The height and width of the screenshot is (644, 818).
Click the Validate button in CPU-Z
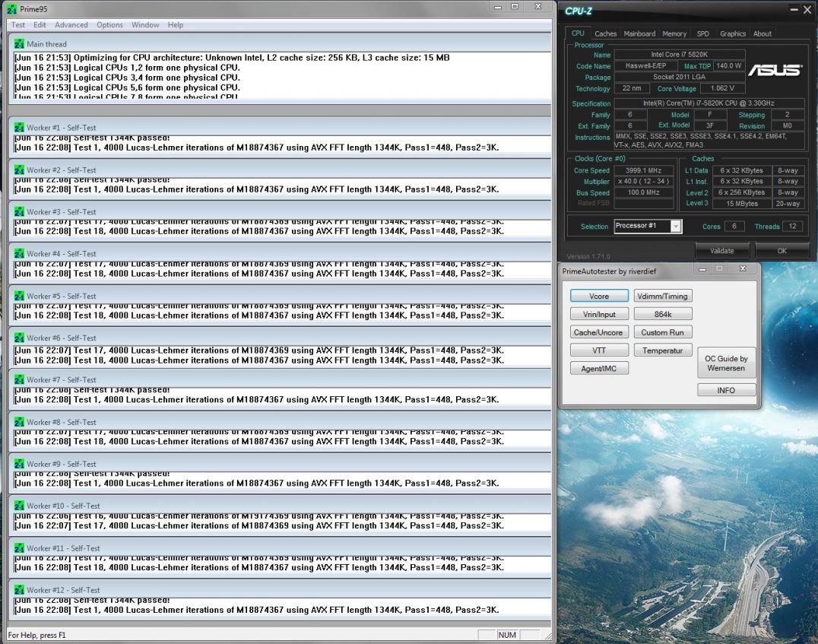(x=721, y=250)
